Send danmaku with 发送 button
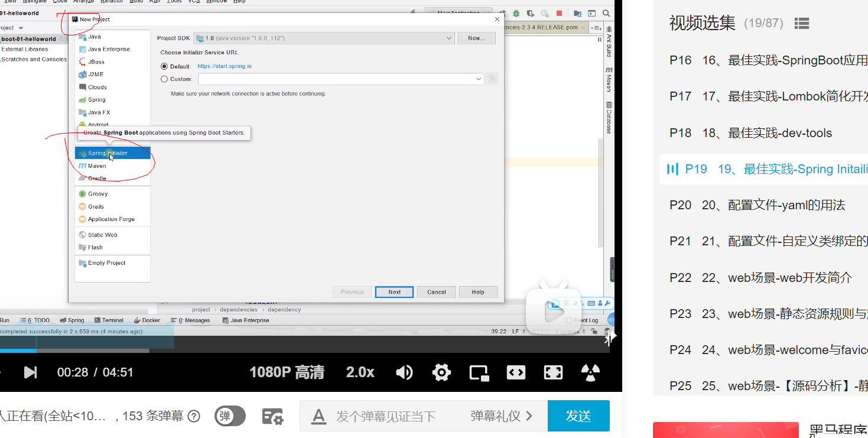868x438 pixels. pyautogui.click(x=578, y=416)
